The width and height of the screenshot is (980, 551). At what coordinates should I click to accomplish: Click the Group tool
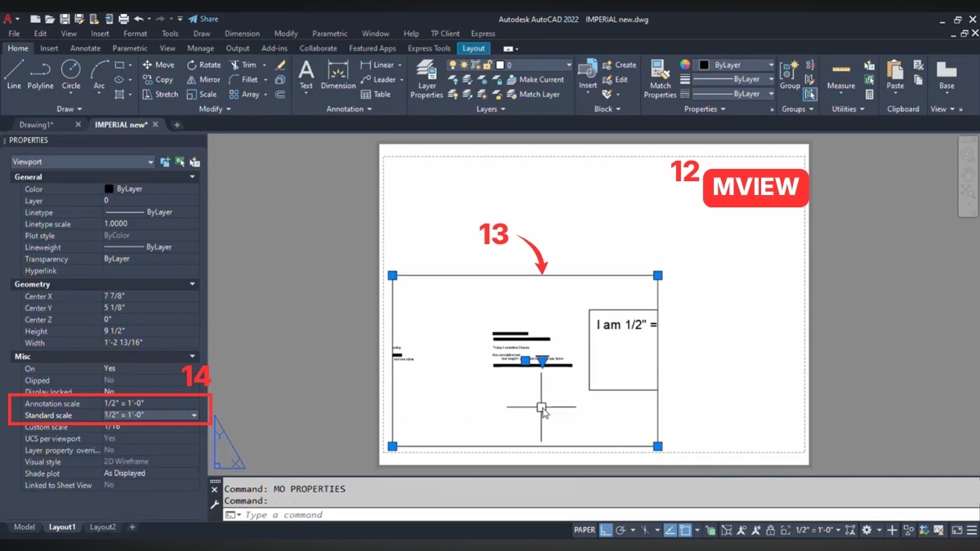(790, 74)
